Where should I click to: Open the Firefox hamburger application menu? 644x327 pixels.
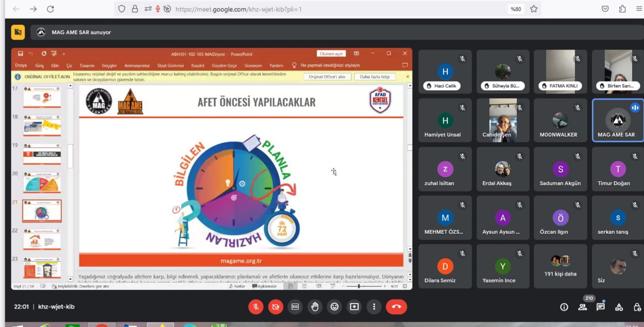[x=639, y=9]
